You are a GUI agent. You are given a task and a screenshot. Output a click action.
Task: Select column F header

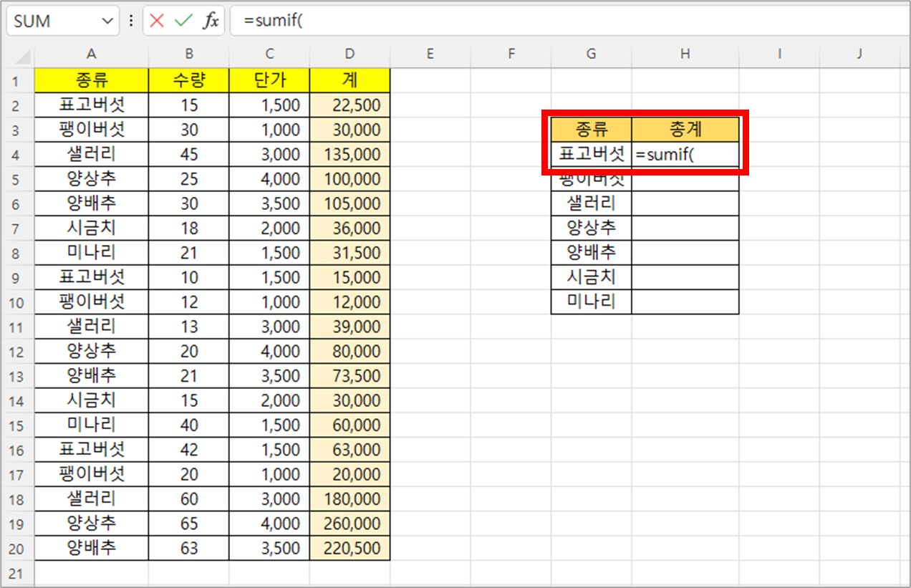point(511,53)
